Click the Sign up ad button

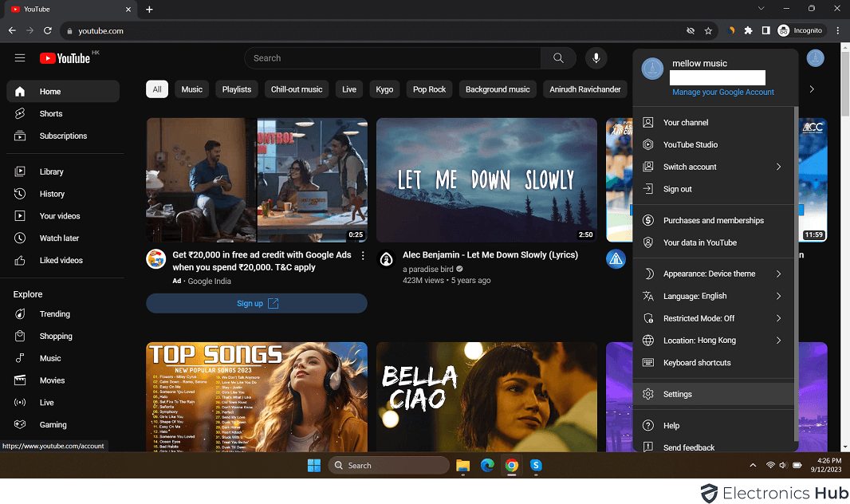pyautogui.click(x=256, y=303)
